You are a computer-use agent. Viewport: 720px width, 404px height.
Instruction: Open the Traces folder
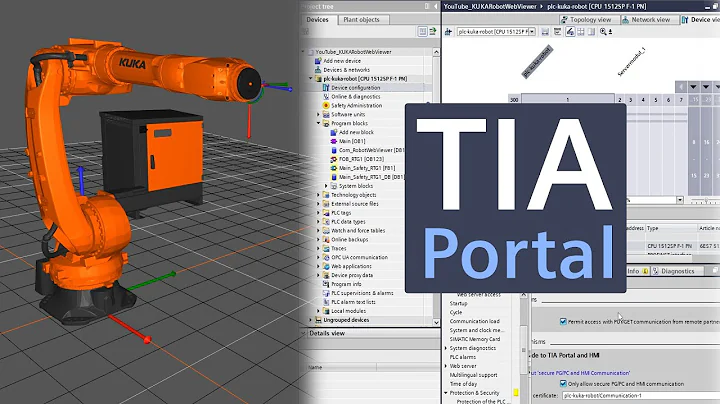click(338, 248)
